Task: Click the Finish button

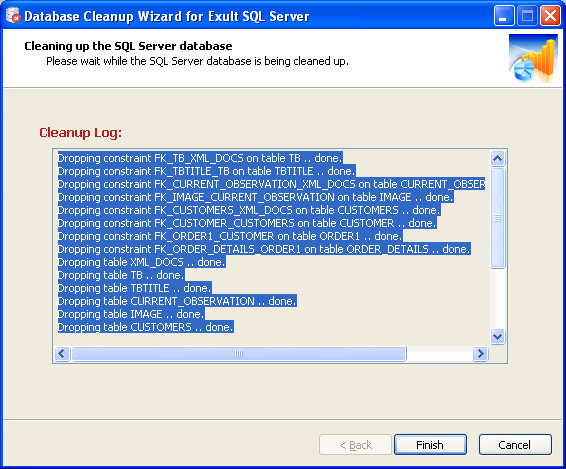Action: click(x=430, y=444)
